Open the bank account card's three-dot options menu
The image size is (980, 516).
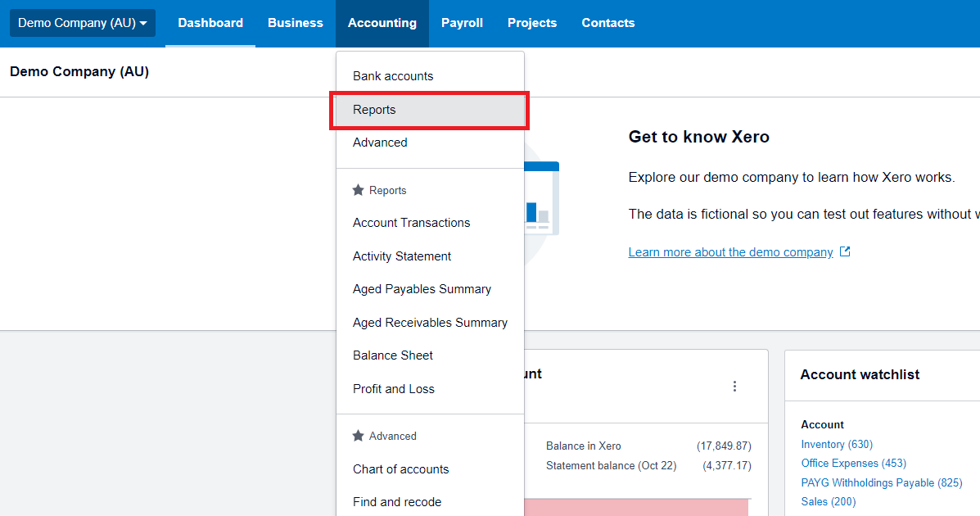pyautogui.click(x=734, y=387)
